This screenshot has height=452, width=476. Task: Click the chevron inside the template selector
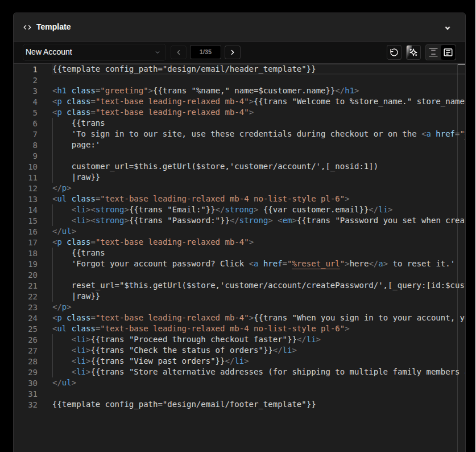[x=158, y=52]
